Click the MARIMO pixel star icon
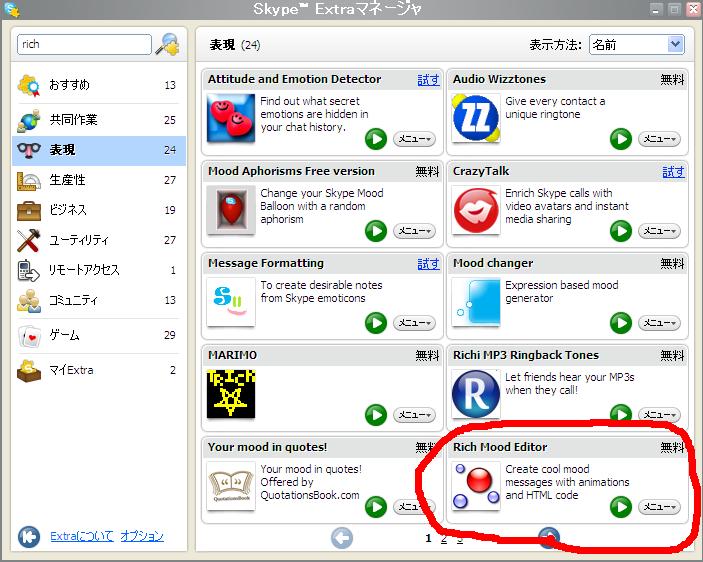703x562 pixels. 231,394
